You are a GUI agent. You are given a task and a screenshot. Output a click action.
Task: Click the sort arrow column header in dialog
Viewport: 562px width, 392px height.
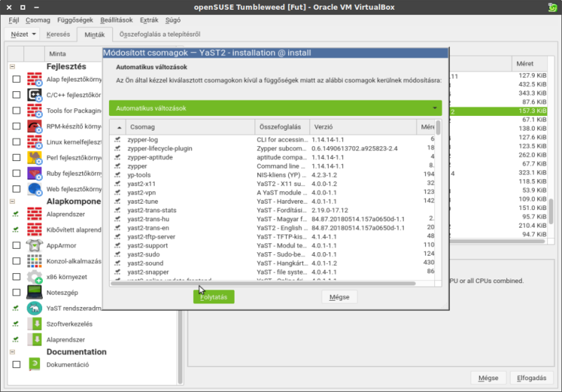coord(117,127)
